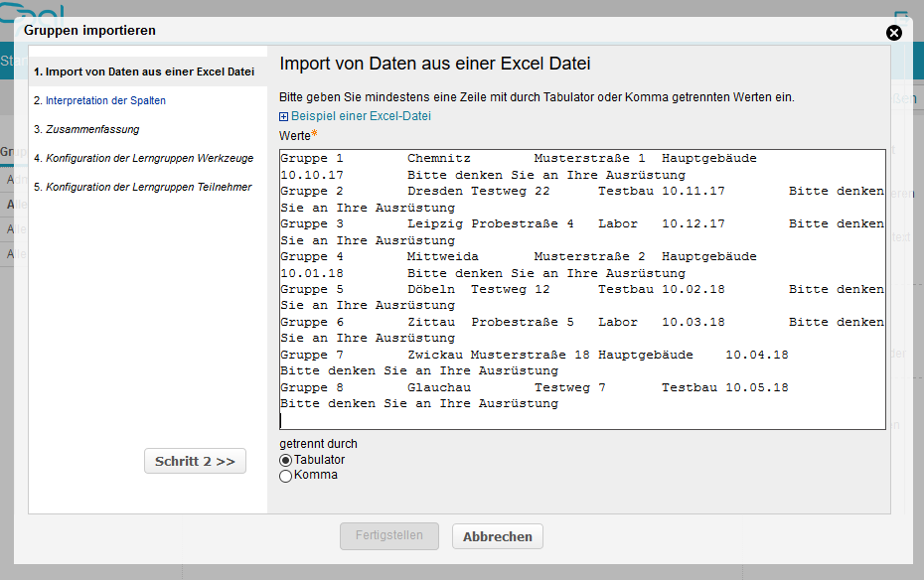The height and width of the screenshot is (580, 924).
Task: Choose Komma as the separator
Action: tap(286, 476)
